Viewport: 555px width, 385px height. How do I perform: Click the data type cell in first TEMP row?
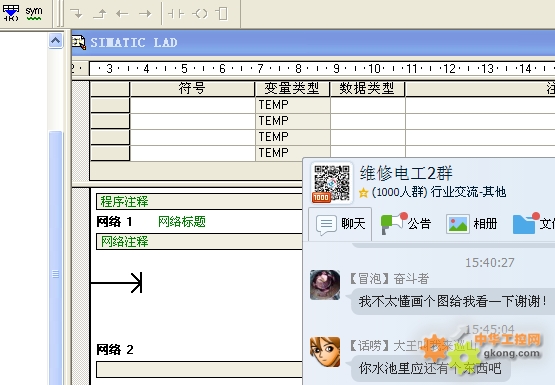[x=368, y=105]
